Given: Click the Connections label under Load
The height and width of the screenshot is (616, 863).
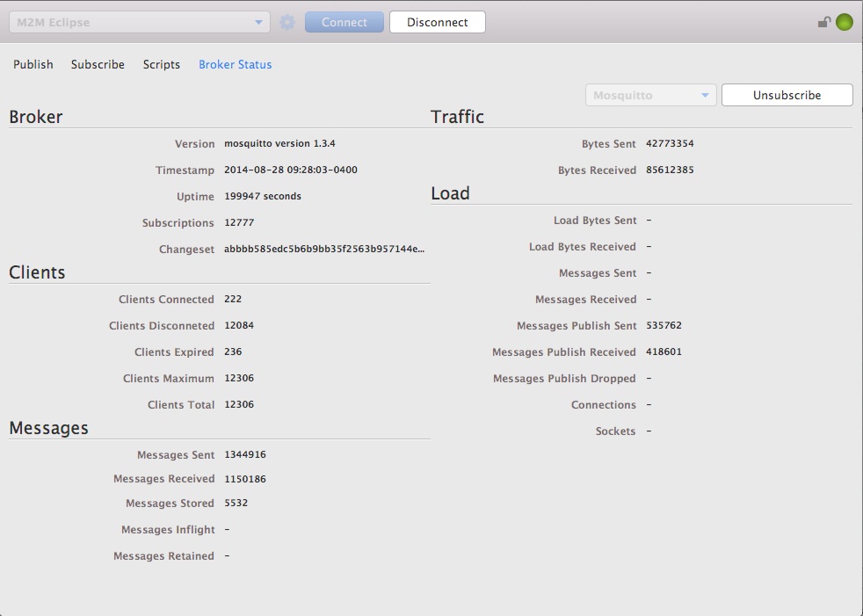Looking at the screenshot, I should (x=603, y=404).
